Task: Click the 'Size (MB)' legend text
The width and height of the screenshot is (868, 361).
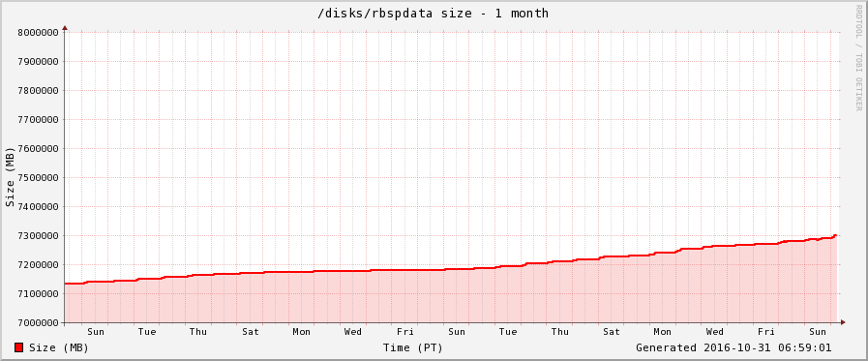Action: (59, 347)
